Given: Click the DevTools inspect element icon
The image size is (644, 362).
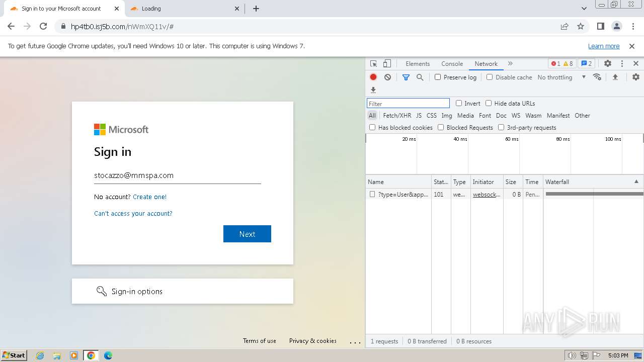Looking at the screenshot, I should (x=373, y=64).
